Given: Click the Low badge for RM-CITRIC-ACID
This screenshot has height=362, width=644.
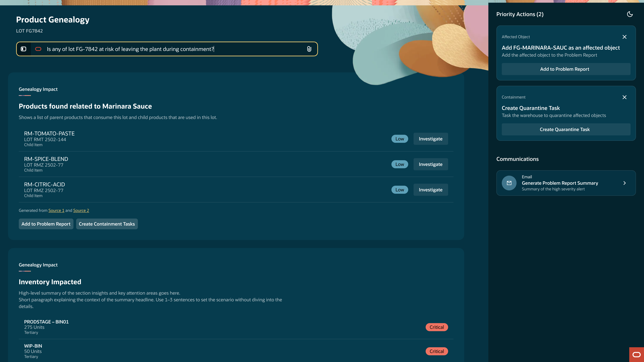Looking at the screenshot, I should [399, 190].
